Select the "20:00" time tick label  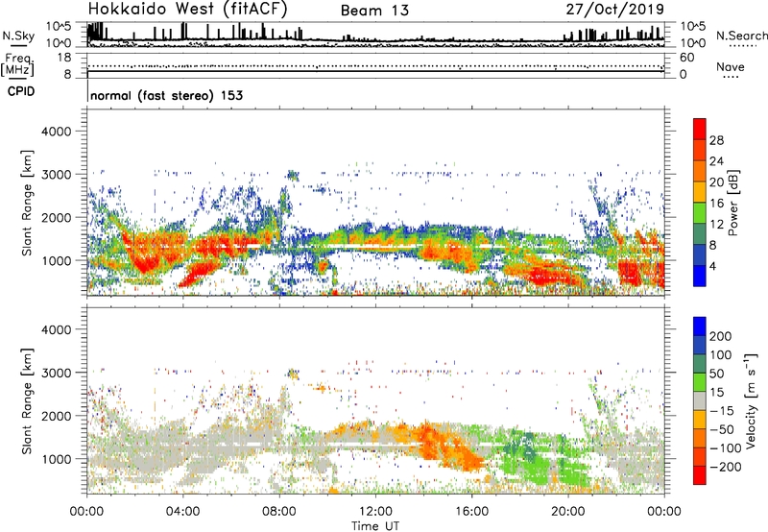pyautogui.click(x=568, y=512)
